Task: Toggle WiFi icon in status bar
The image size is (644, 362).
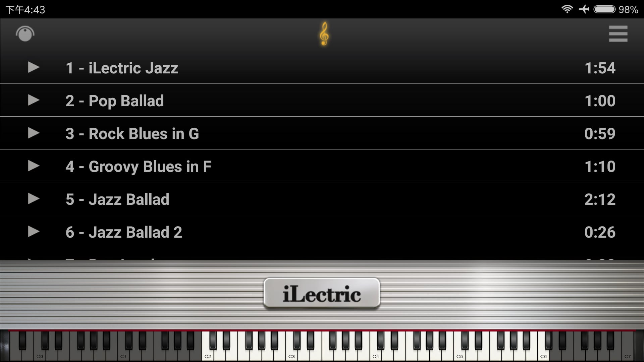Action: coord(568,9)
